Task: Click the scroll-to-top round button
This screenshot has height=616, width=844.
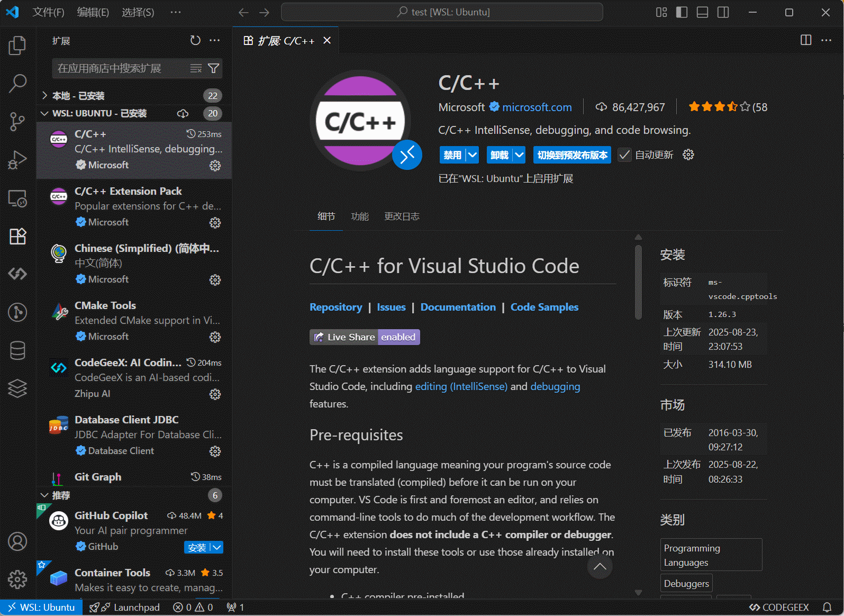Action: (x=600, y=566)
